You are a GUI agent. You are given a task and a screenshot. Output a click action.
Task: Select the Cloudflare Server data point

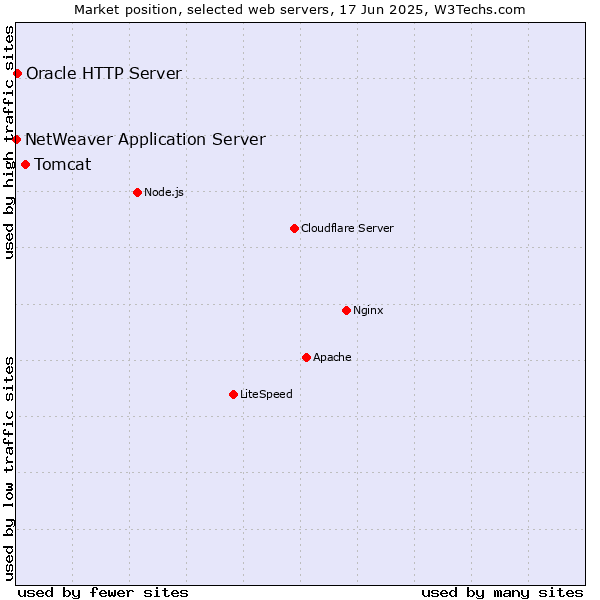click(x=294, y=228)
